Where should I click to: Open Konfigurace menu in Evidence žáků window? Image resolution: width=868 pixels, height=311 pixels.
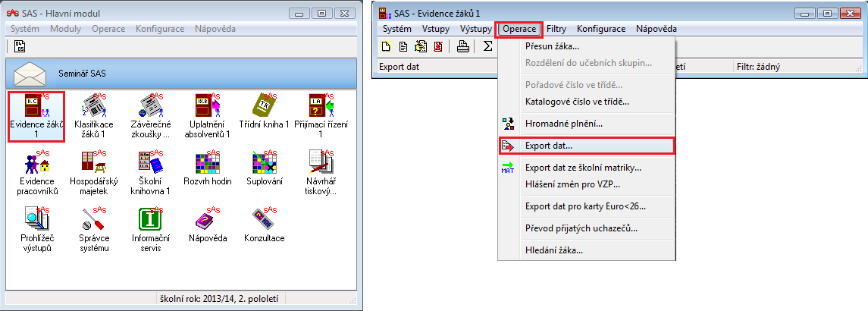(601, 29)
